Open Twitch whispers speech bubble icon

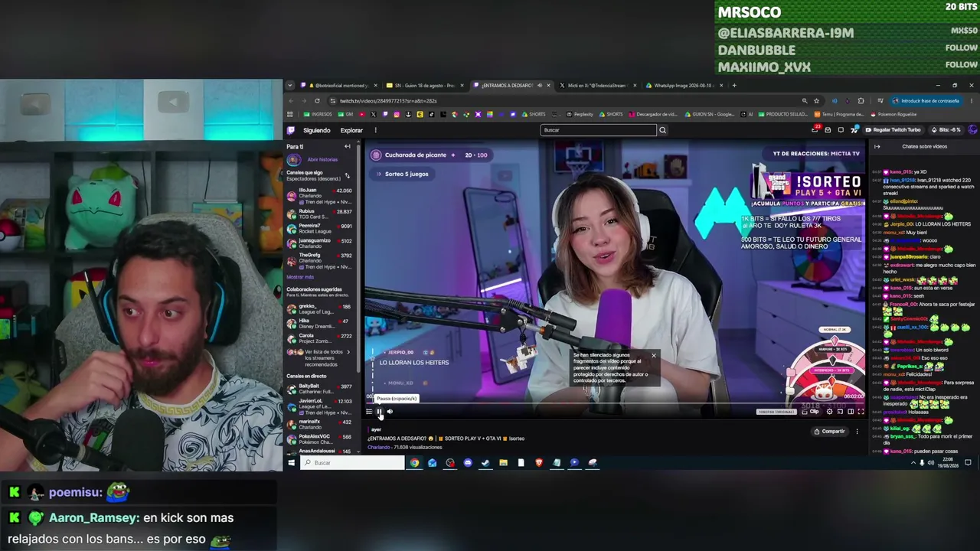(x=841, y=130)
